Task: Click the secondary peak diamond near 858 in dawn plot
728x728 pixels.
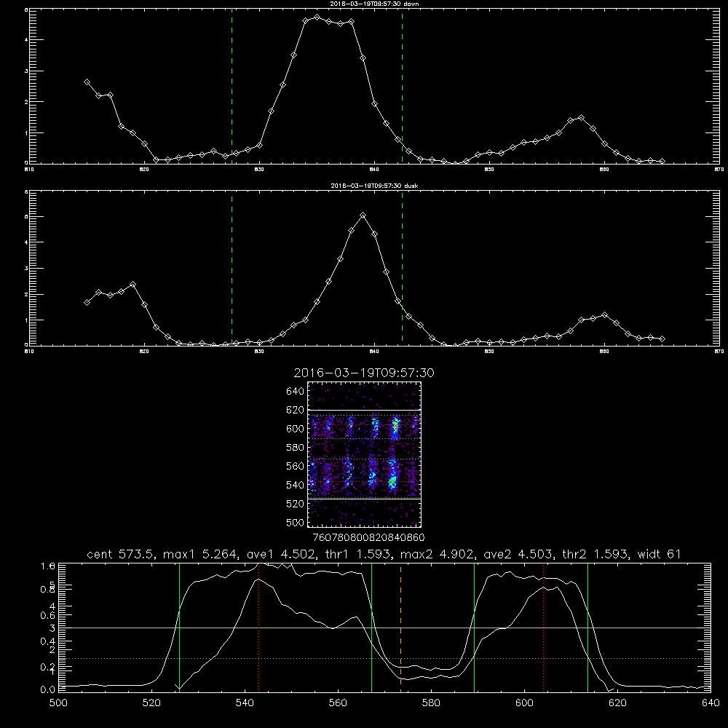Action: [581, 118]
